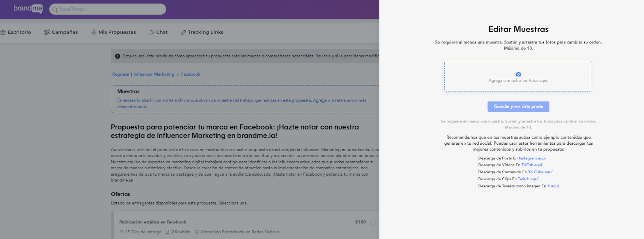Click the $100 price label

point(360,222)
